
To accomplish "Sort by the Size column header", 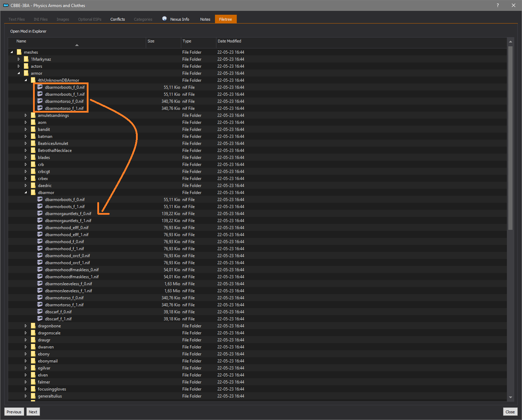I will 163,43.
